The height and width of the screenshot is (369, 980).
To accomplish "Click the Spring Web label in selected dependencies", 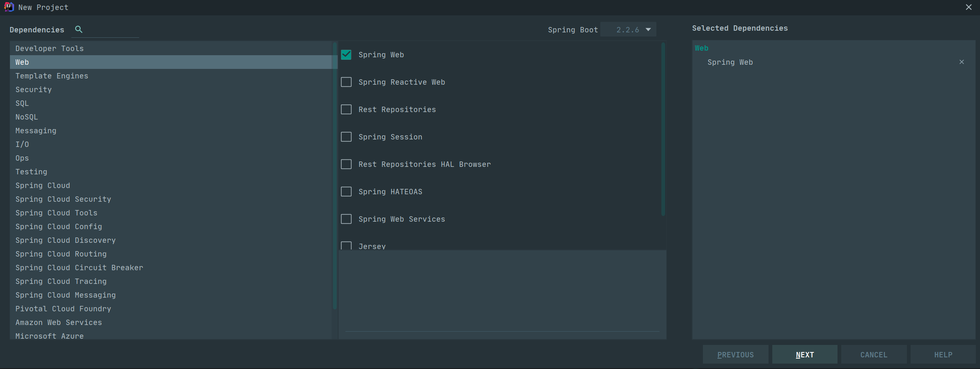I will pyautogui.click(x=730, y=62).
